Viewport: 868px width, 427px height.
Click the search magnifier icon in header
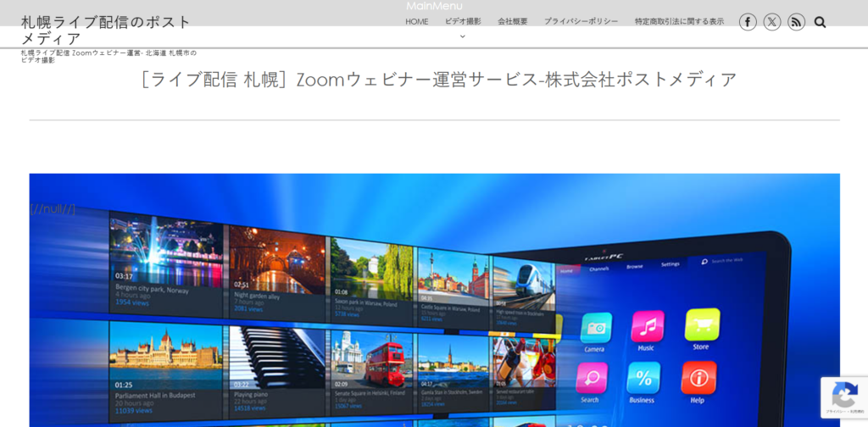point(820,22)
